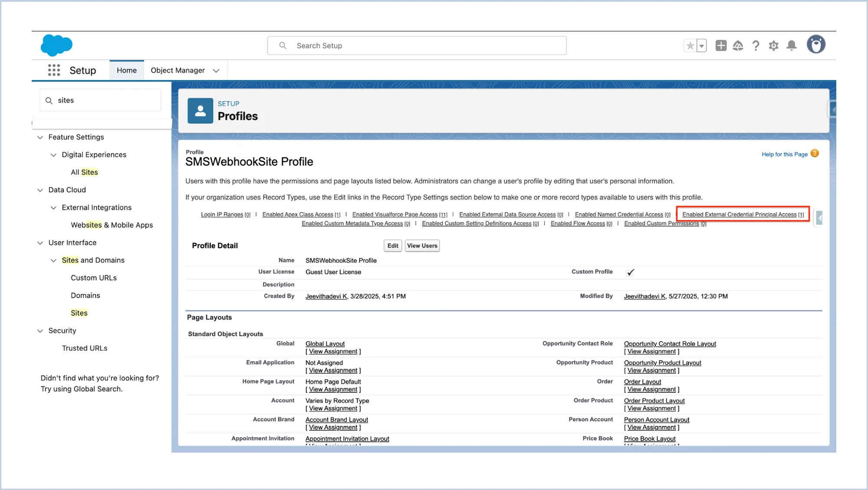Expand the Object Manager dropdown chevron
The width and height of the screenshot is (868, 490).
tap(216, 71)
